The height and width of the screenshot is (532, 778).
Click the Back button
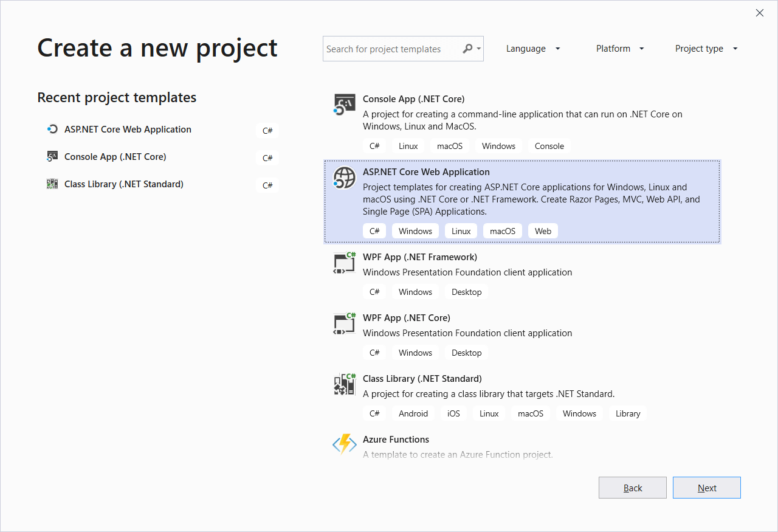tap(633, 488)
